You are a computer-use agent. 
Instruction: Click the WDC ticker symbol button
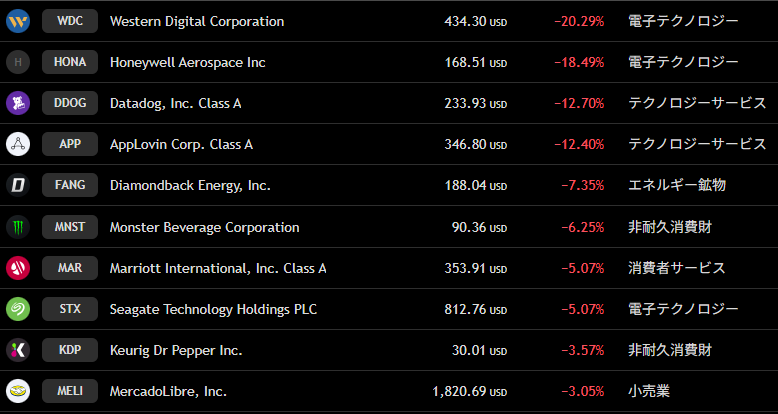click(x=70, y=21)
